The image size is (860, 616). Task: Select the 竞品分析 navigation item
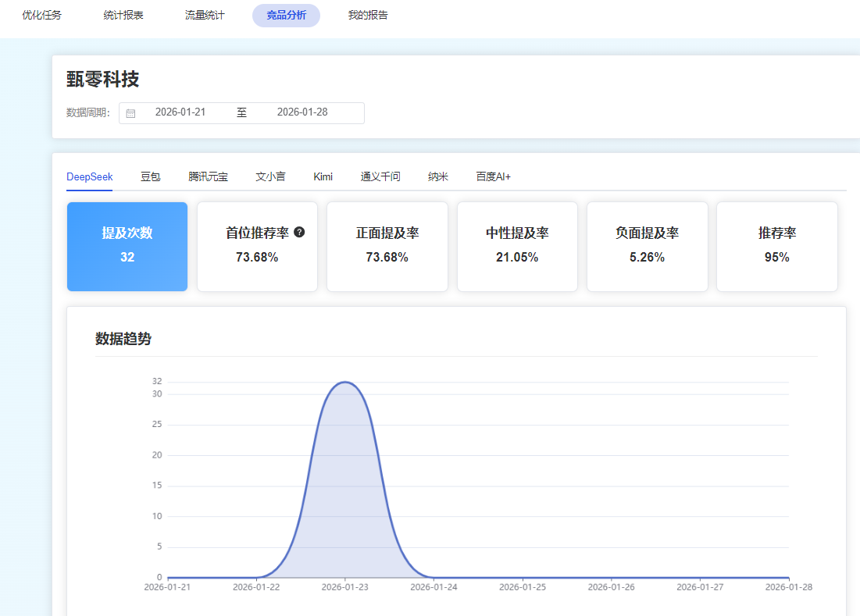click(x=287, y=16)
